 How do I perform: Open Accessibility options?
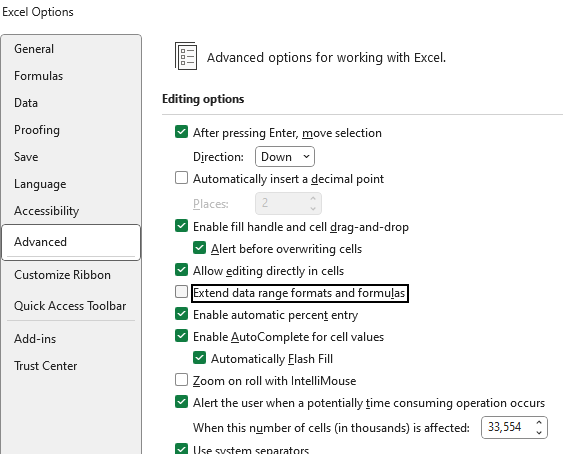46,211
